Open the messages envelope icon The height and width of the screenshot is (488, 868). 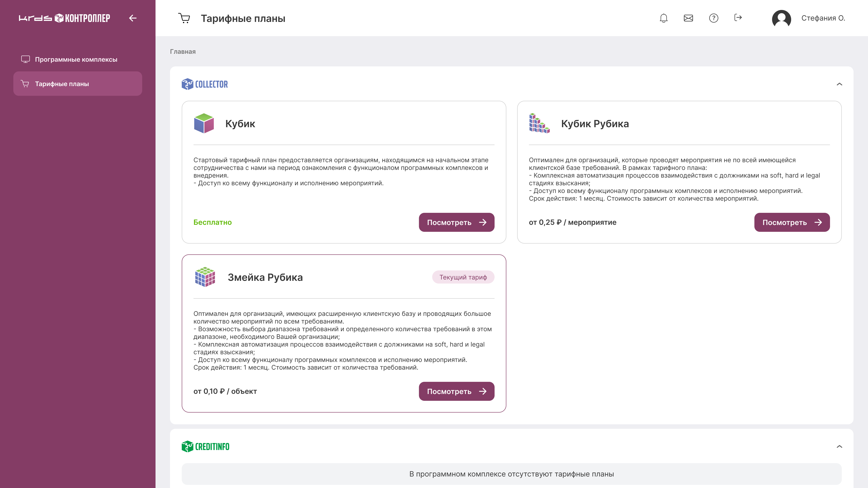[688, 18]
